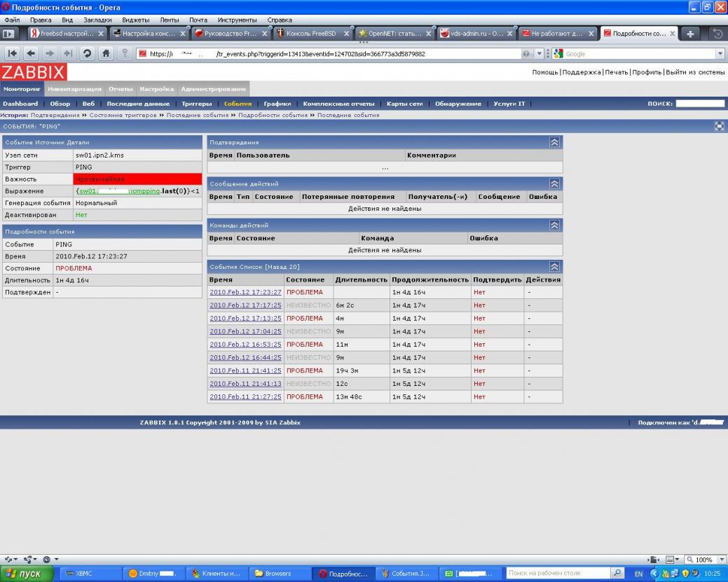Switch to the Консоль FreeBSD tab
The image size is (728, 582).
[x=310, y=34]
